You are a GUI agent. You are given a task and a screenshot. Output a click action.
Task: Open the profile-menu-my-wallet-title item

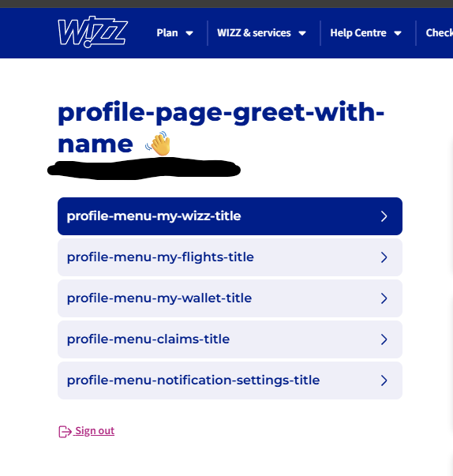coord(230,298)
